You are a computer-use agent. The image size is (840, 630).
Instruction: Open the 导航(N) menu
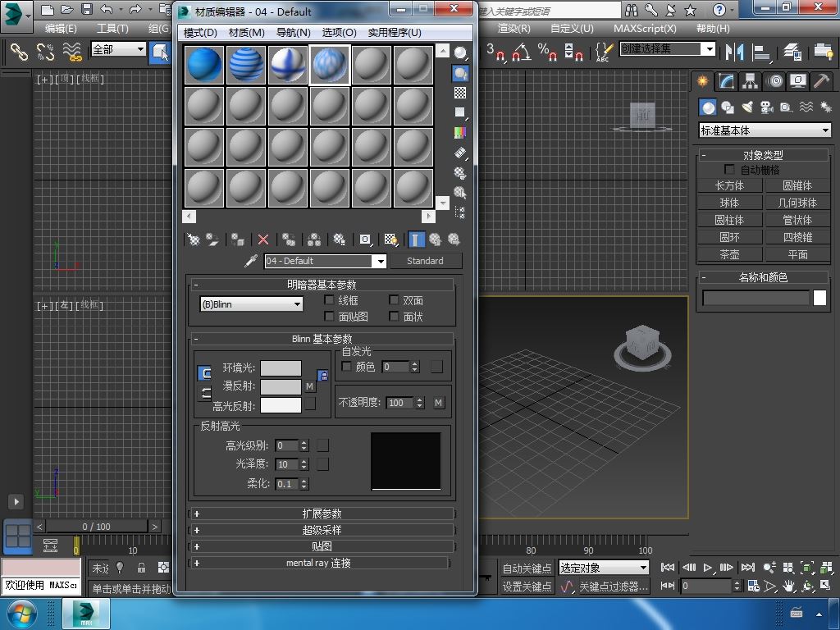(x=293, y=32)
